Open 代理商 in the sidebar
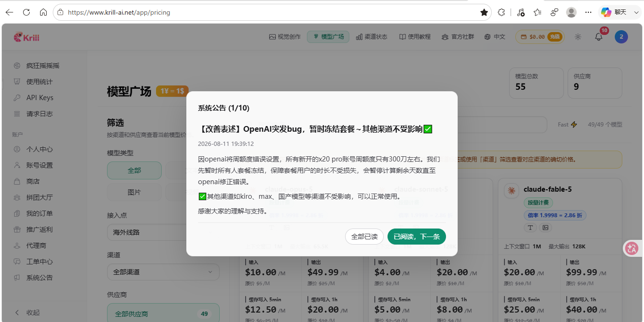This screenshot has width=644, height=322. tap(36, 246)
